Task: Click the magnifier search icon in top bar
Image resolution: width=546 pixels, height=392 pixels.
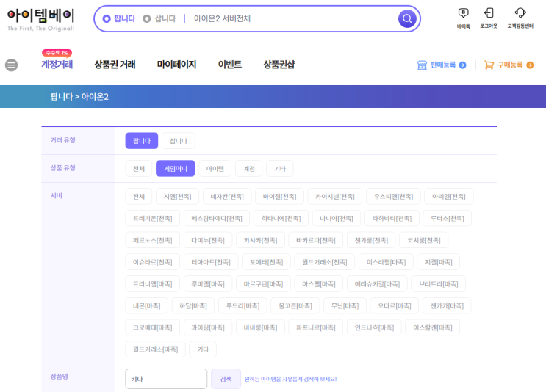Action: point(407,18)
